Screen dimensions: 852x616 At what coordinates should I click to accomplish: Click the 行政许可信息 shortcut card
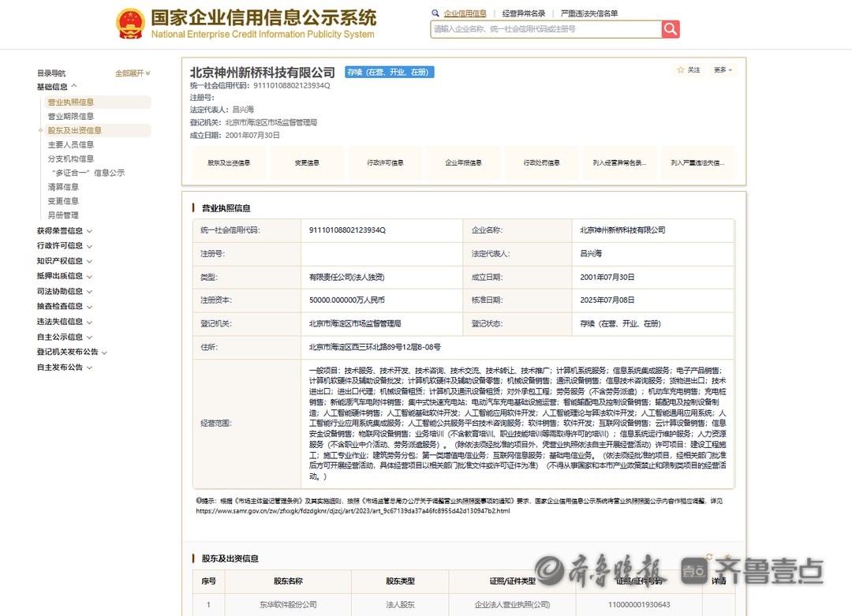[385, 163]
